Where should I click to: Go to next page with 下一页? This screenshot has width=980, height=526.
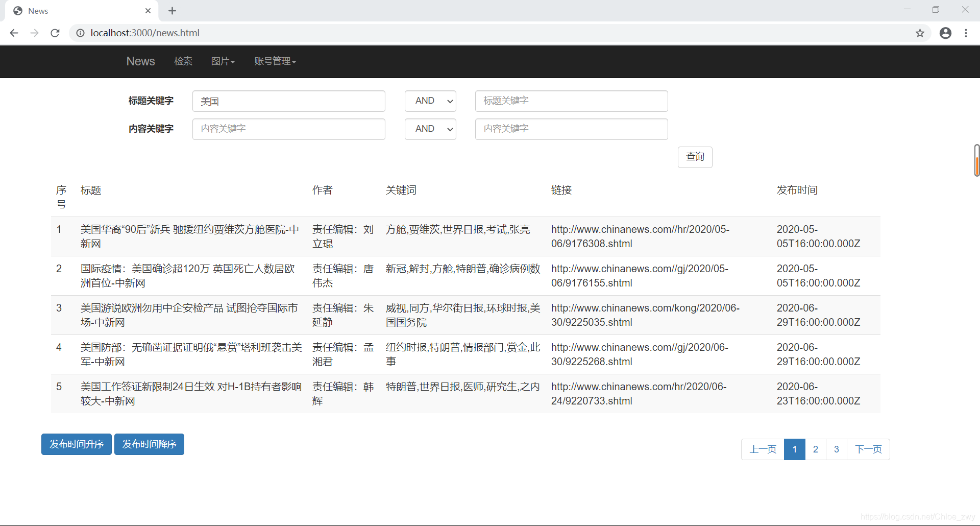[x=868, y=449]
